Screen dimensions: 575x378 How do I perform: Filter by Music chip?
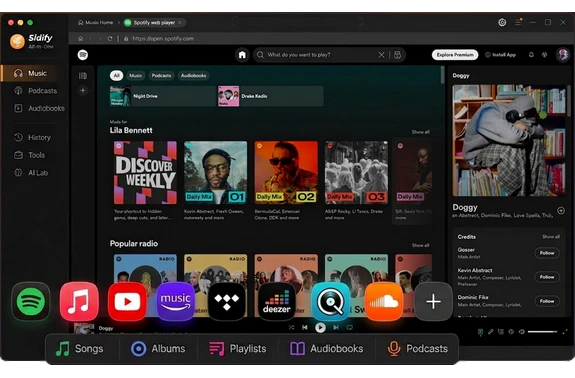135,76
